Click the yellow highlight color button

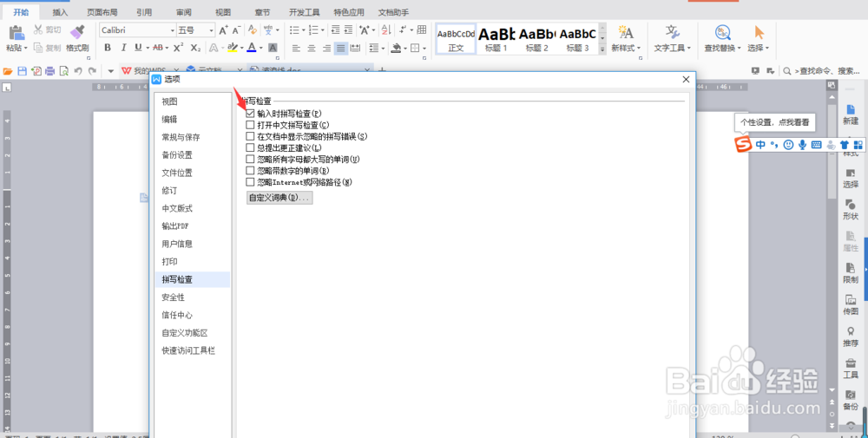[x=232, y=48]
